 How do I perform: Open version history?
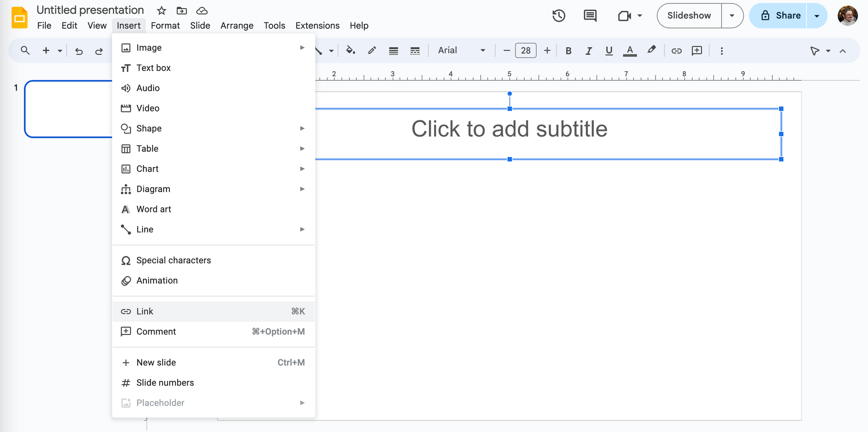(559, 16)
